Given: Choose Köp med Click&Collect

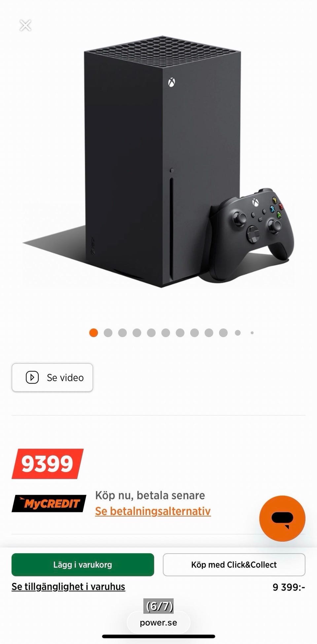Looking at the screenshot, I should 234,564.
